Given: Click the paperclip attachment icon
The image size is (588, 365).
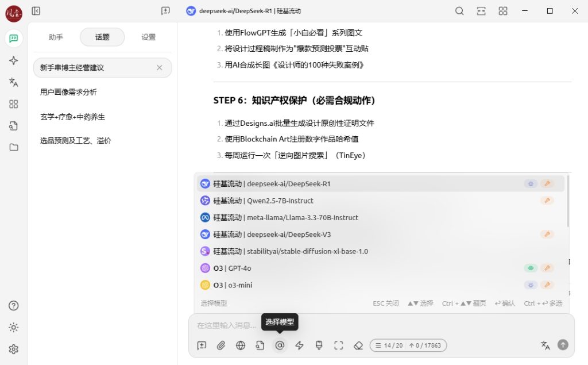Looking at the screenshot, I should point(221,345).
